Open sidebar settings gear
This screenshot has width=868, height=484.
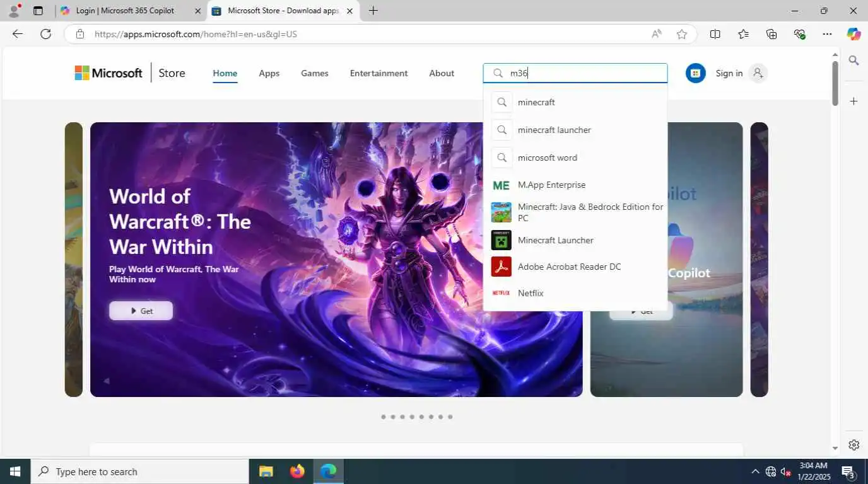854,445
